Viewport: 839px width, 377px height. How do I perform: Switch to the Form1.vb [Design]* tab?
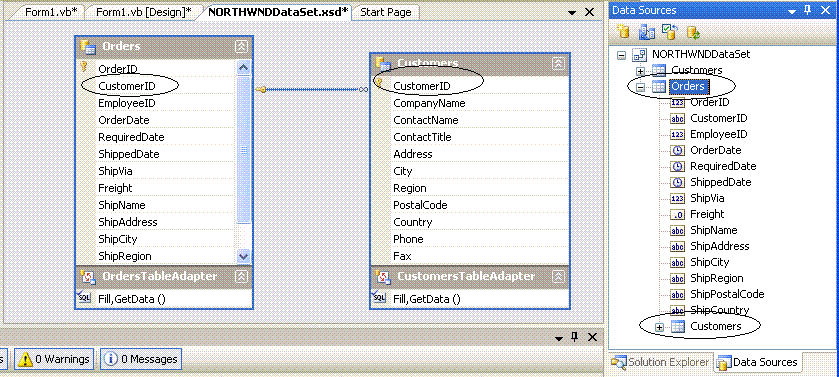(143, 12)
